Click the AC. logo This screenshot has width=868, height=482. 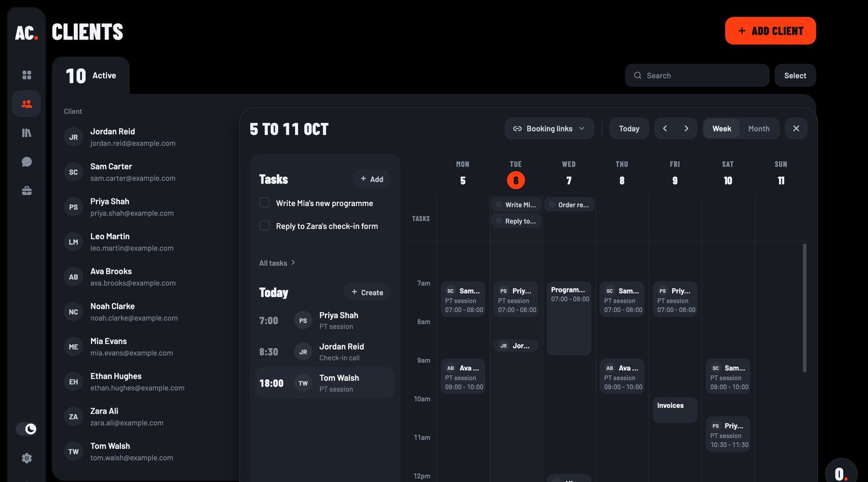pyautogui.click(x=27, y=33)
